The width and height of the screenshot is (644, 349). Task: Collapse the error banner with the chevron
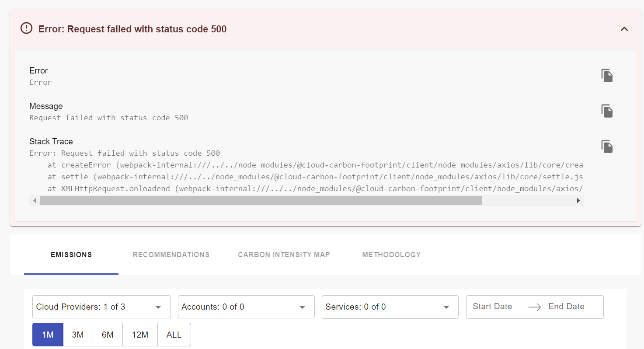click(624, 29)
